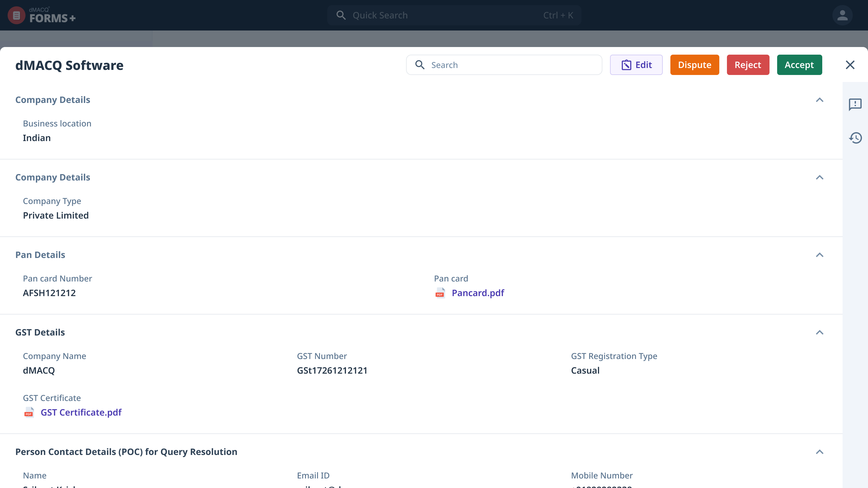Viewport: 868px width, 488px height.
Task: Collapse the GST Details section
Action: [819, 332]
